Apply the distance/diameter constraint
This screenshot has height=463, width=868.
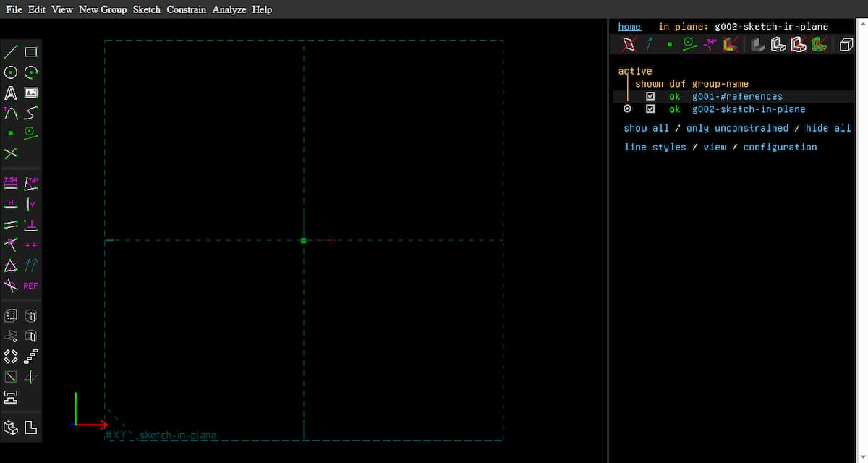coord(11,183)
